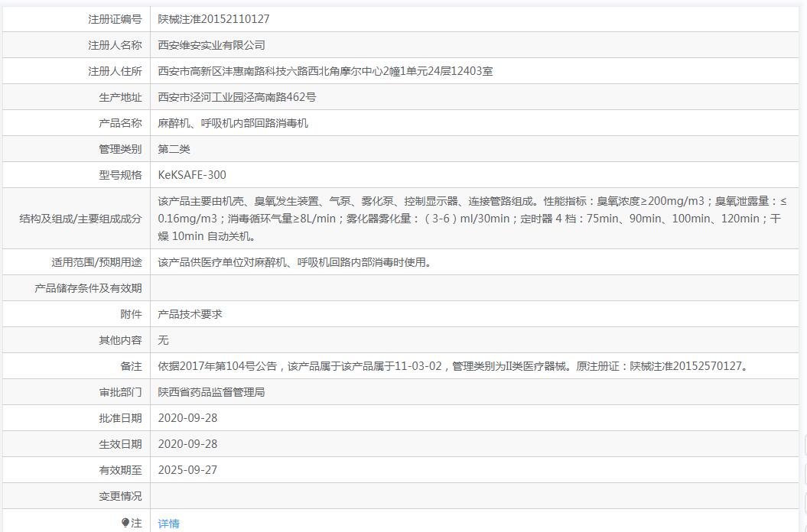Click the 生产地址 label
This screenshot has width=807, height=532.
click(x=120, y=97)
